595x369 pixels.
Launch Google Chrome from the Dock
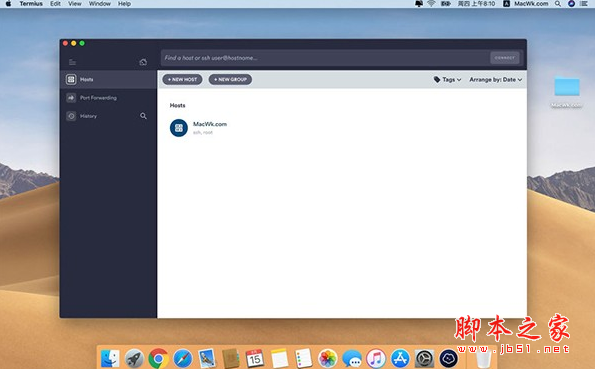[159, 358]
